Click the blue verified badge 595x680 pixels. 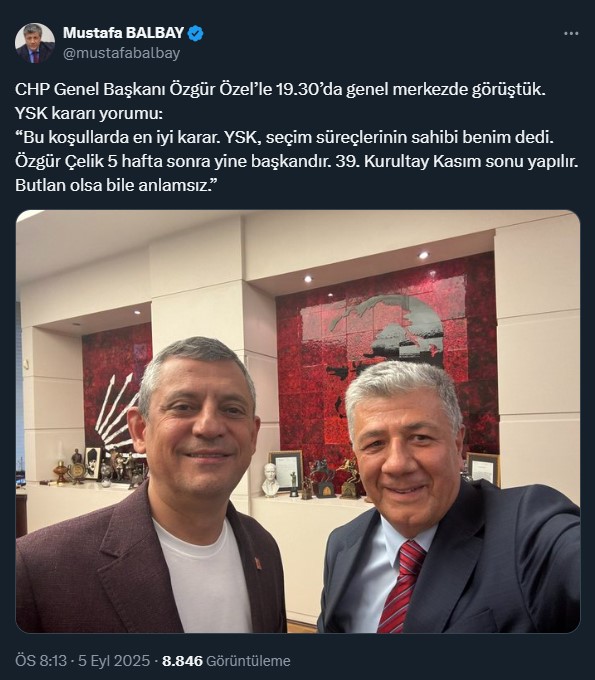(x=196, y=33)
